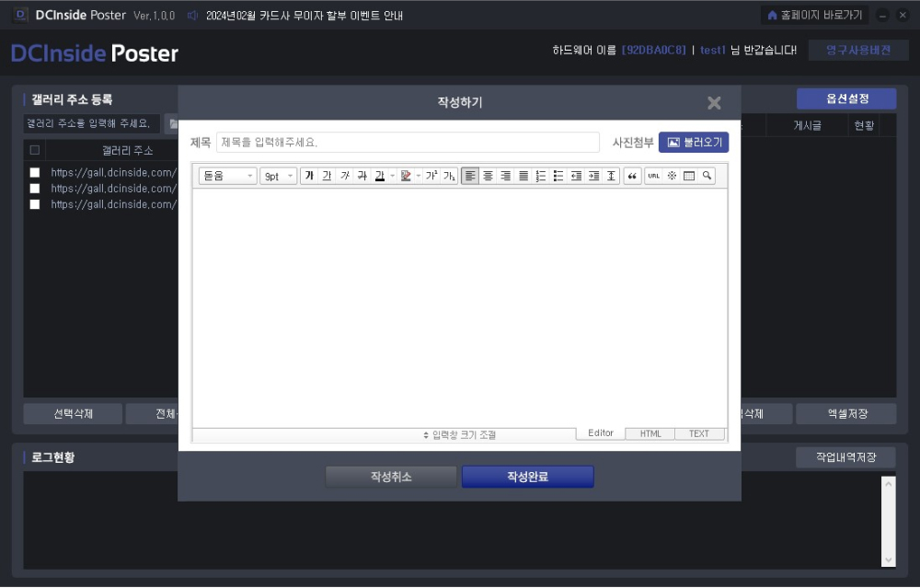
Task: Switch to the Editor tab
Action: pos(600,433)
